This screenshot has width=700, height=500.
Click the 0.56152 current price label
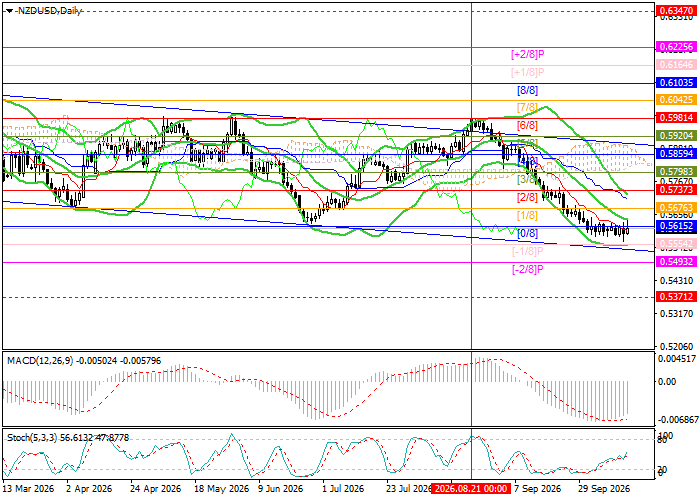(676, 226)
